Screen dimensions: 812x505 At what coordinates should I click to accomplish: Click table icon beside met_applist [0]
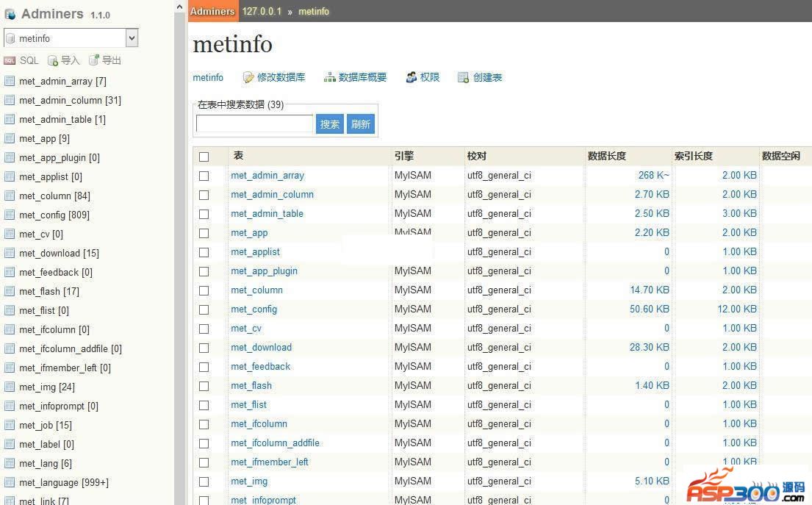pyautogui.click(x=10, y=176)
